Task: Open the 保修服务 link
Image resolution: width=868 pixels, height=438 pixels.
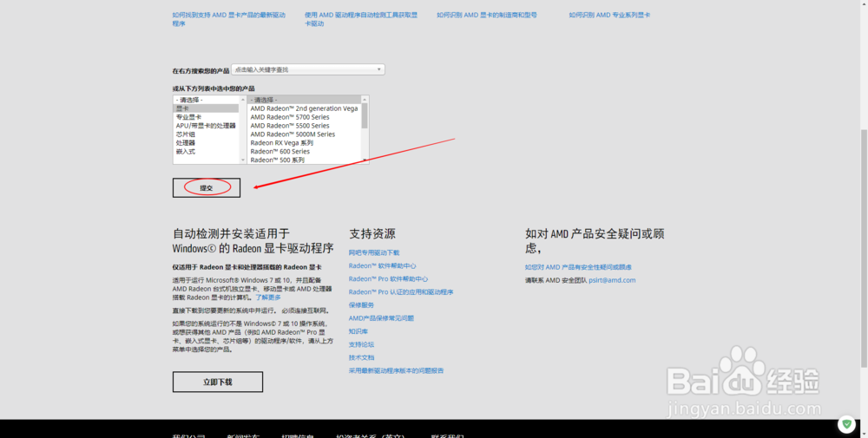Action: [361, 305]
